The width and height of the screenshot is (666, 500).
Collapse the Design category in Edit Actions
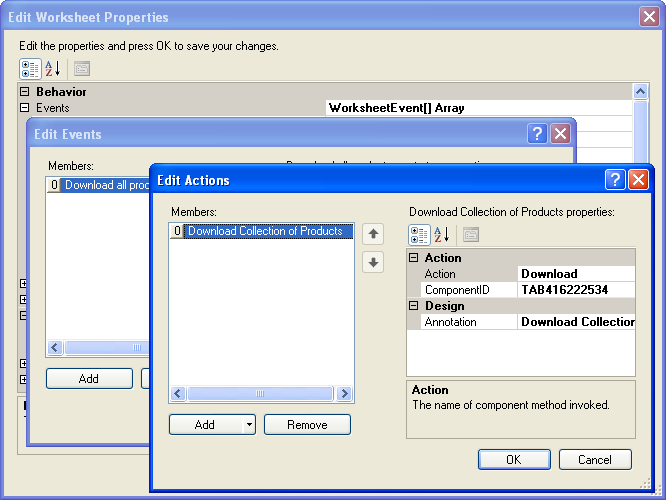tap(414, 305)
